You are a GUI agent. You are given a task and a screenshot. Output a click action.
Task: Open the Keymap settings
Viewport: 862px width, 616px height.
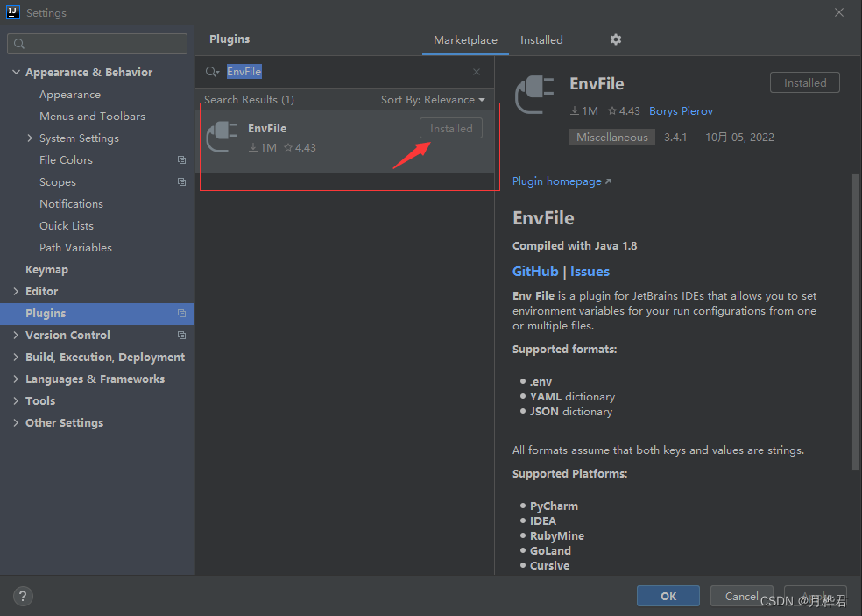(x=46, y=270)
